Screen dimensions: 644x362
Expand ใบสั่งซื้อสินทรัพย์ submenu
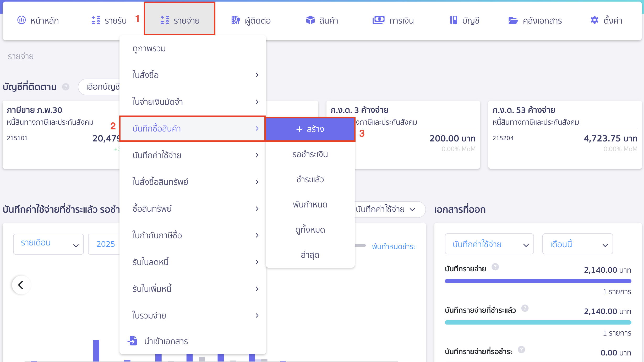[193, 182]
